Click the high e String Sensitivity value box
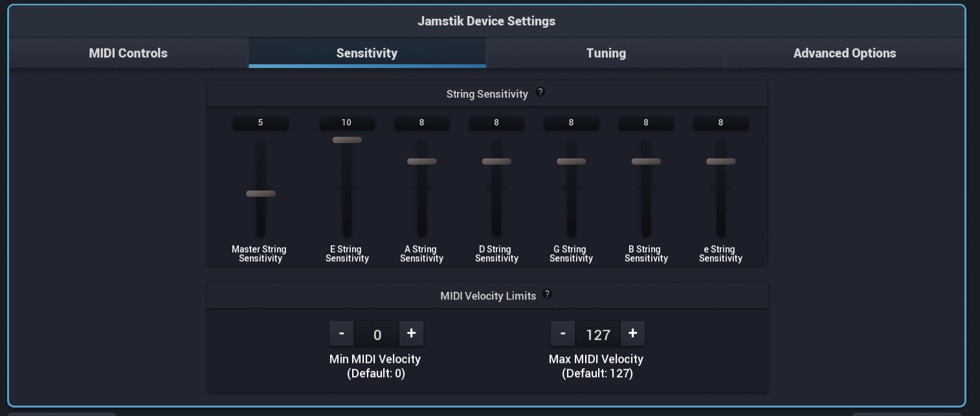 point(721,123)
